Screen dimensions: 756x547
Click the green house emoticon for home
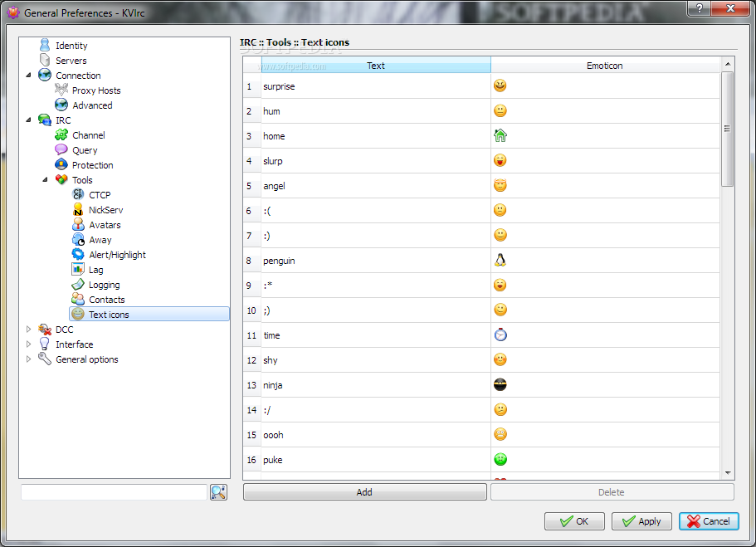point(500,135)
